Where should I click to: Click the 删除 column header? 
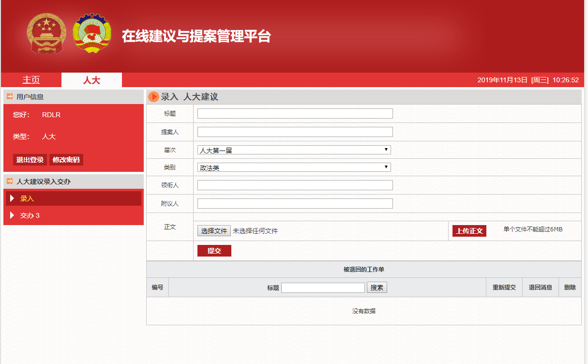(570, 288)
